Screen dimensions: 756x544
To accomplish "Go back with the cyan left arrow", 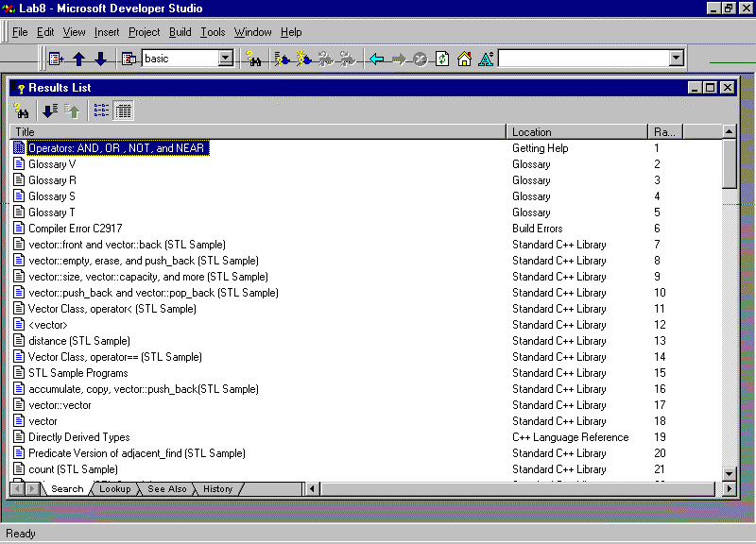I will point(376,59).
